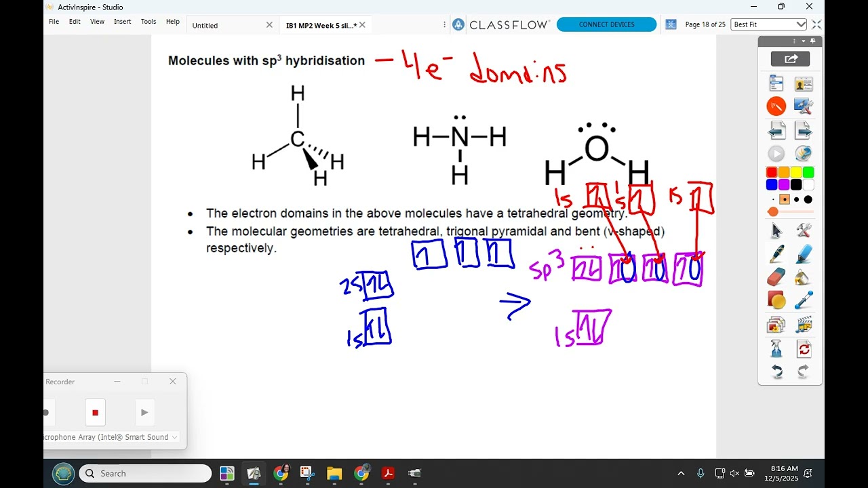Screen dimensions: 868x488
Task: Toggle full-screen view icon
Action: (816, 24)
